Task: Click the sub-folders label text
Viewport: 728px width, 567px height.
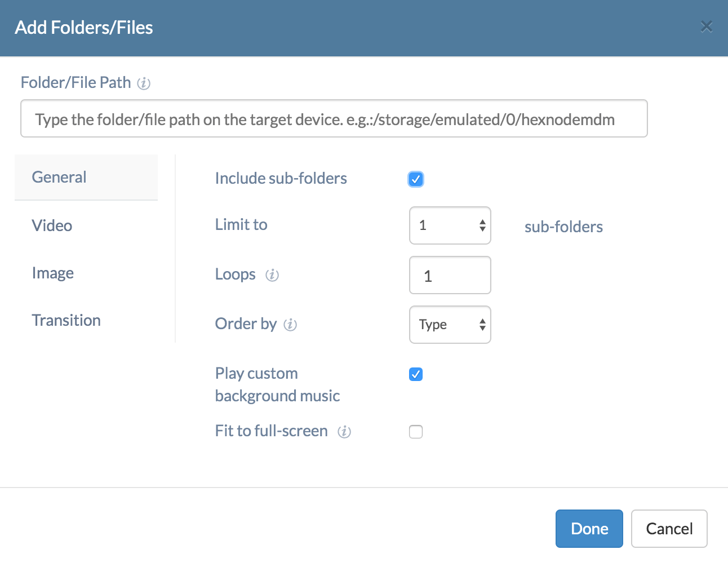Action: coord(563,227)
